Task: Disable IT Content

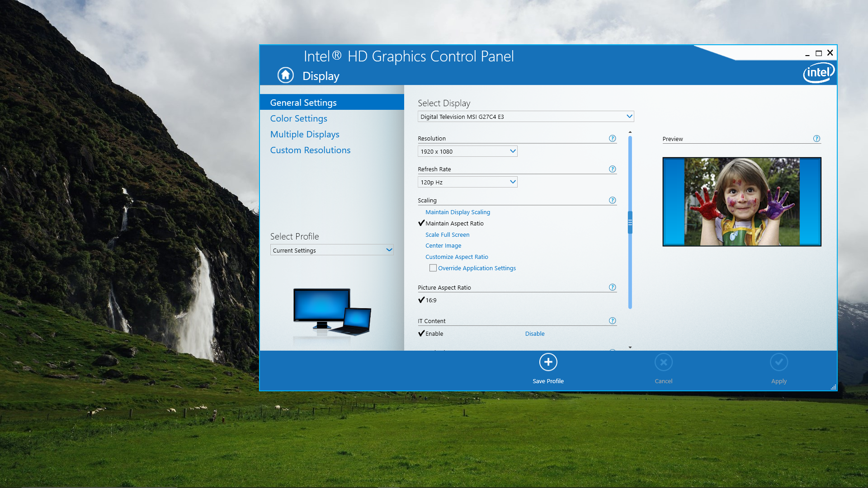Action: 534,333
